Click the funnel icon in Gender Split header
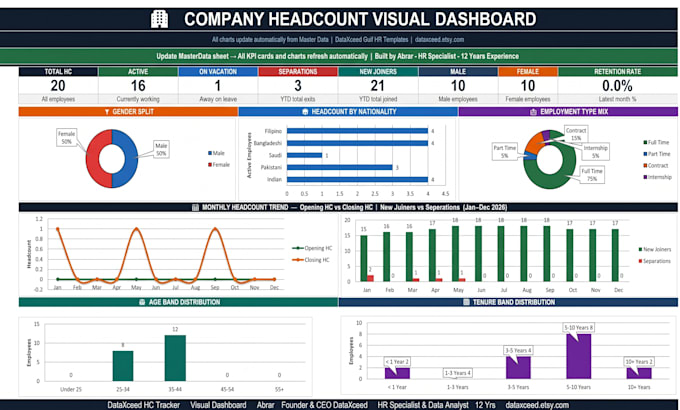The image size is (680, 410). [107, 112]
